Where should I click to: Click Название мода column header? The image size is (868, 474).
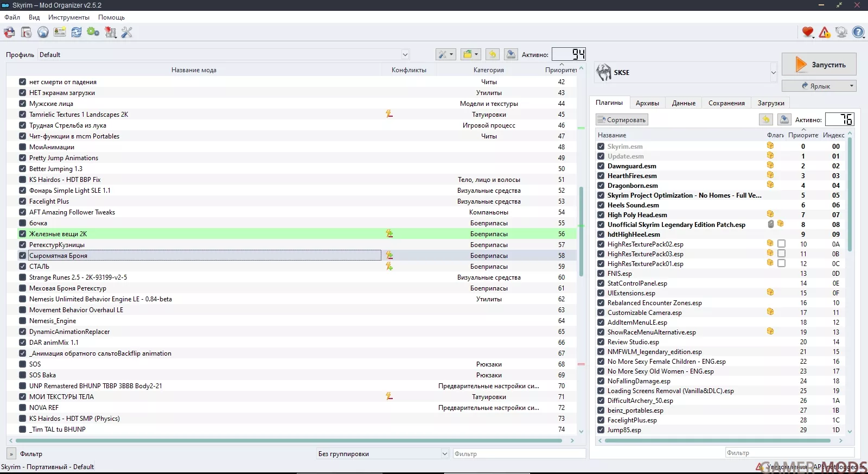point(194,70)
